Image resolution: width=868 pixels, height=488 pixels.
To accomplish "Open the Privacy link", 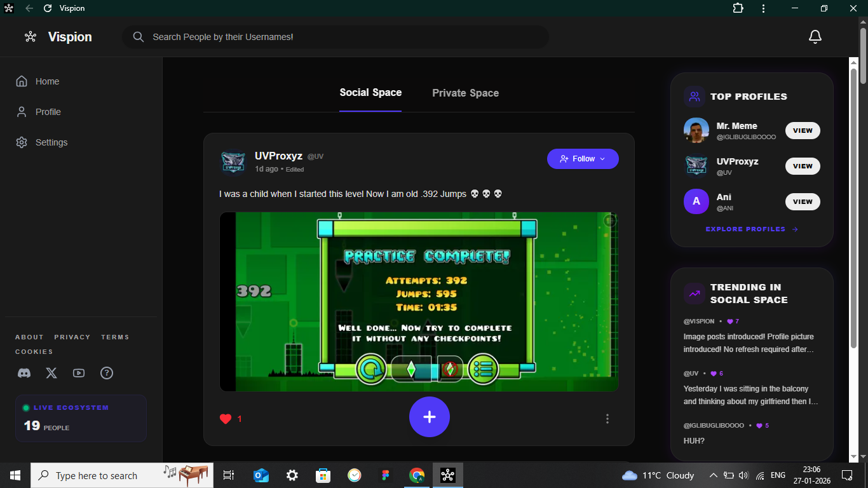I will coord(72,337).
